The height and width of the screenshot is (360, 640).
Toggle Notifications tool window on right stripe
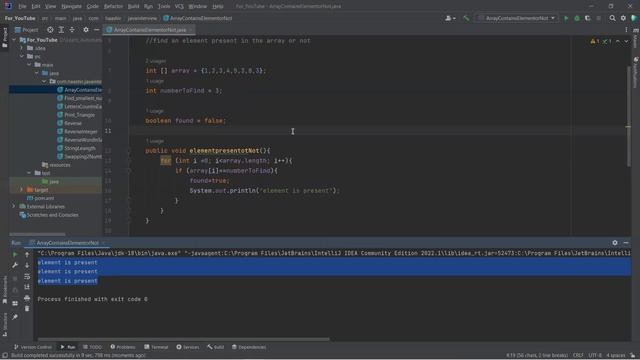point(636,73)
